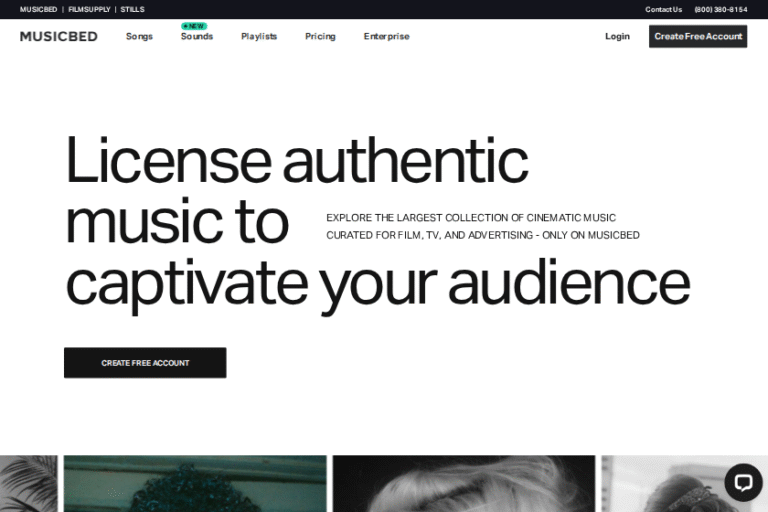Screen dimensions: 768x512
Task: View the Pricing page
Action: coord(320,37)
